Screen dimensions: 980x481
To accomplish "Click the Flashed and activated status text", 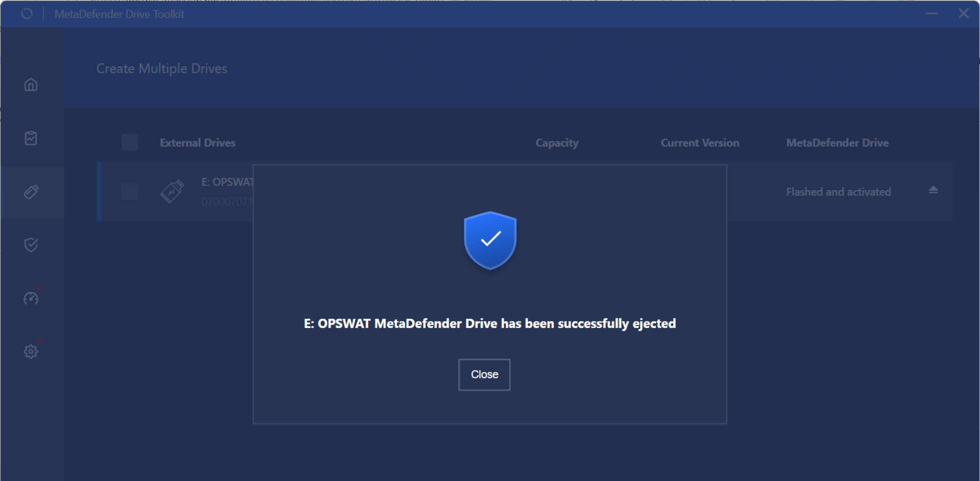I will click(838, 191).
